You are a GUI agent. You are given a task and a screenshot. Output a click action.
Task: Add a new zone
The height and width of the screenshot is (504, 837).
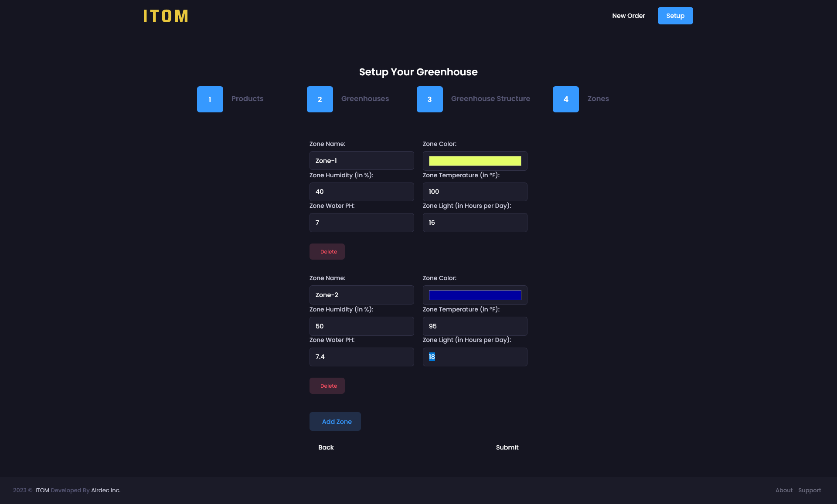[335, 422]
